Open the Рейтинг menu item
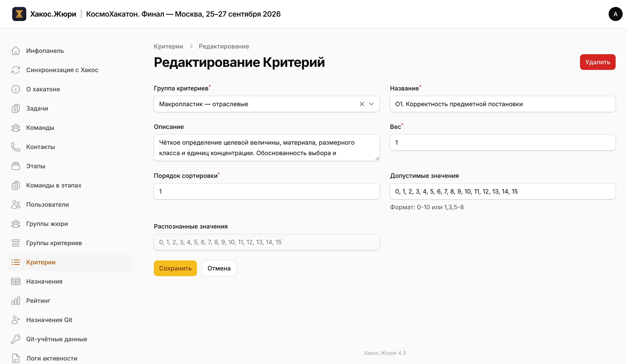 [70, 301]
